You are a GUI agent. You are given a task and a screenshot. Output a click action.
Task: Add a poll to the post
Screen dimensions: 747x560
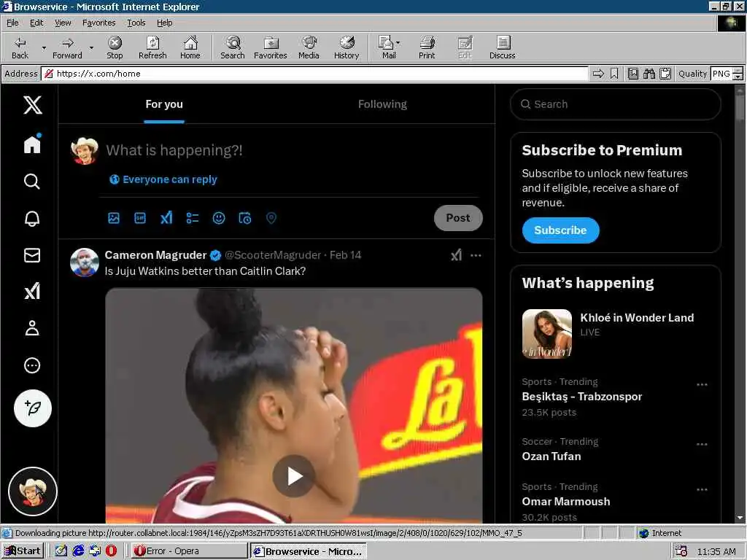click(x=193, y=218)
